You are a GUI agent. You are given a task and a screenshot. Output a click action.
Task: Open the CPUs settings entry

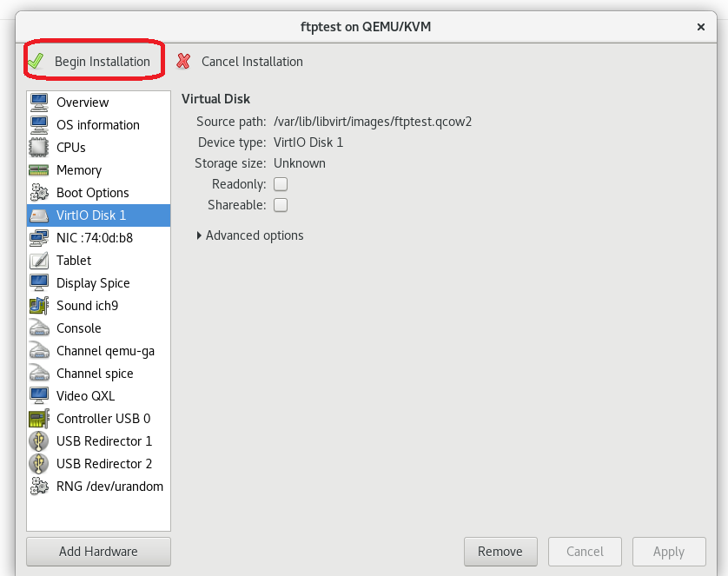[98, 148]
